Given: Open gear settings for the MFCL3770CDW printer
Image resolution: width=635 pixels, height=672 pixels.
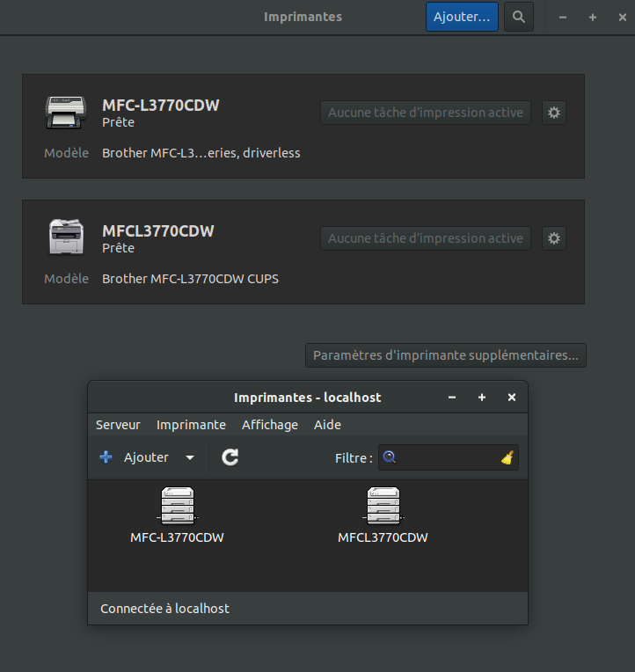Looking at the screenshot, I should [x=554, y=238].
